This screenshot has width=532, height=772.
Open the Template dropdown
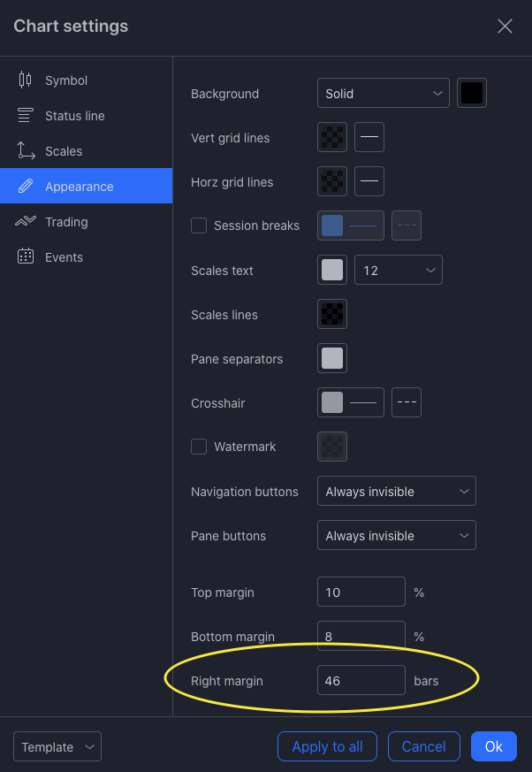(x=57, y=747)
